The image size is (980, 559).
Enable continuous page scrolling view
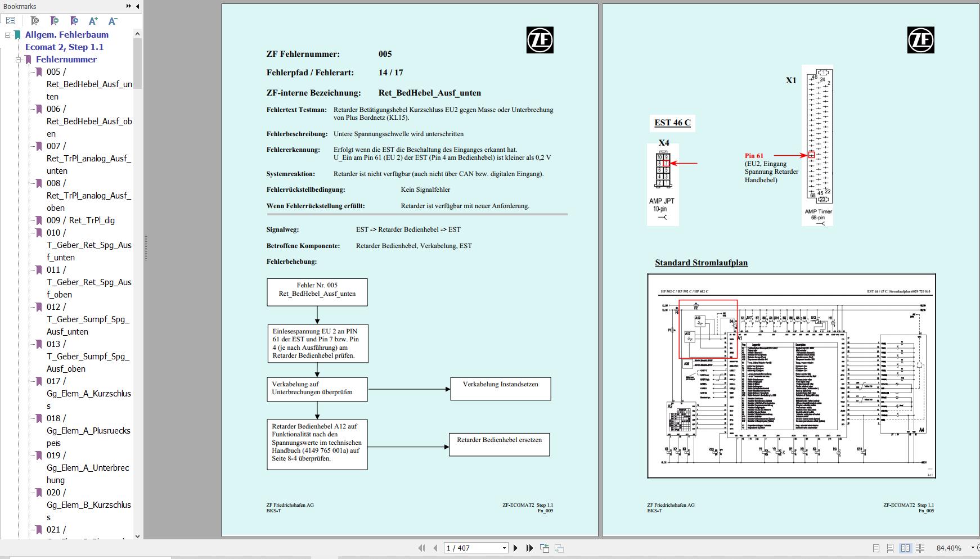890,548
